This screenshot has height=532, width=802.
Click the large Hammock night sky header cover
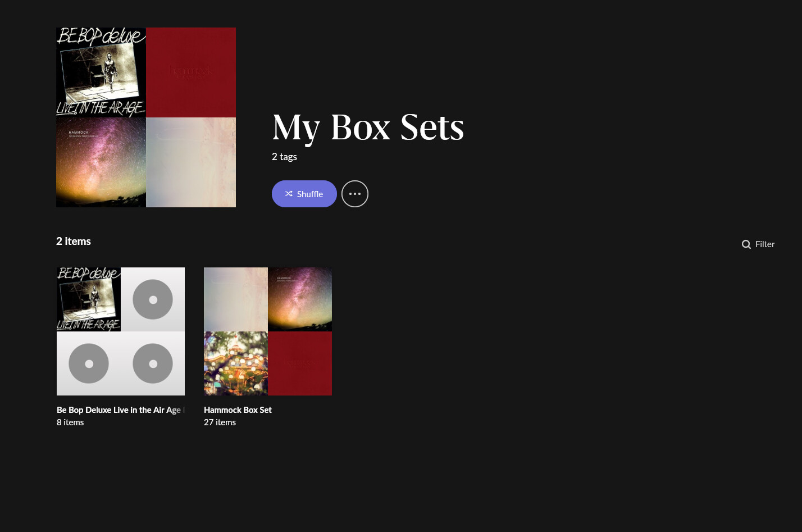(x=101, y=162)
